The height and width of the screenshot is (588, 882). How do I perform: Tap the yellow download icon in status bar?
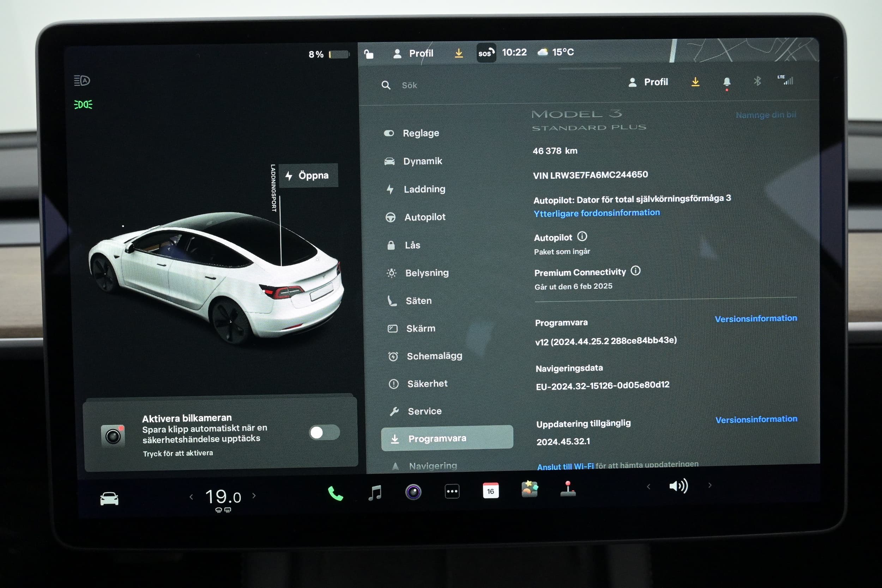459,53
